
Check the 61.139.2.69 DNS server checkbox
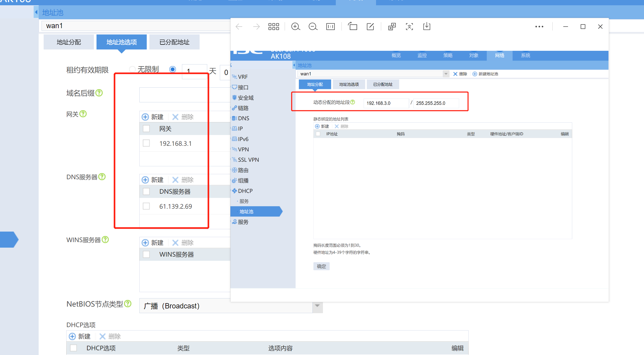[146, 206]
